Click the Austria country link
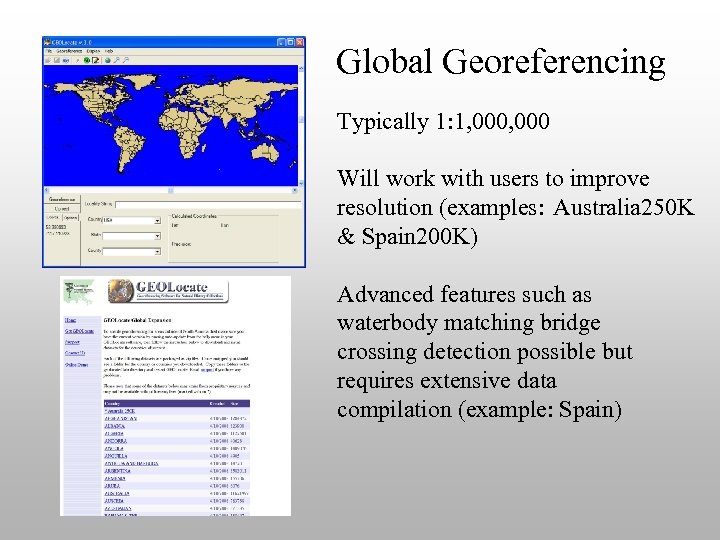 coord(114,501)
